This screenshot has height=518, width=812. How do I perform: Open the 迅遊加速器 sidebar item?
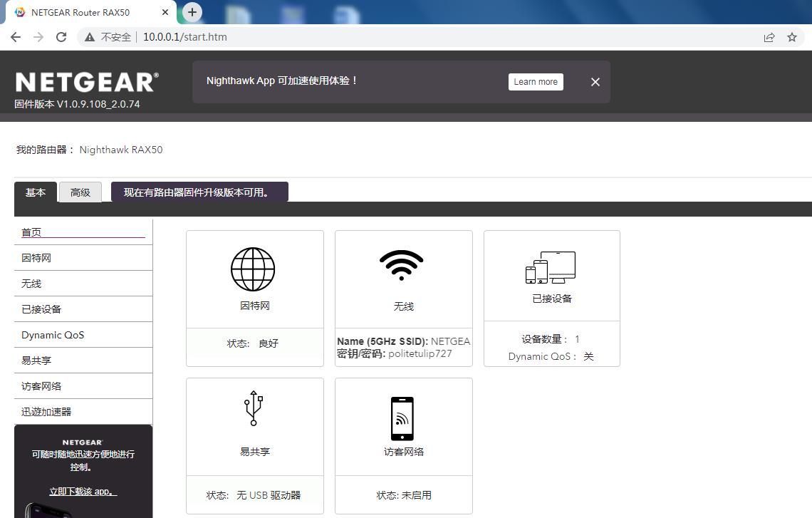[46, 411]
